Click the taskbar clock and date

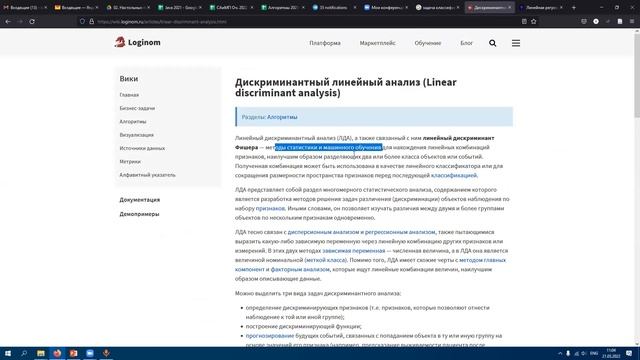[x=611, y=353]
